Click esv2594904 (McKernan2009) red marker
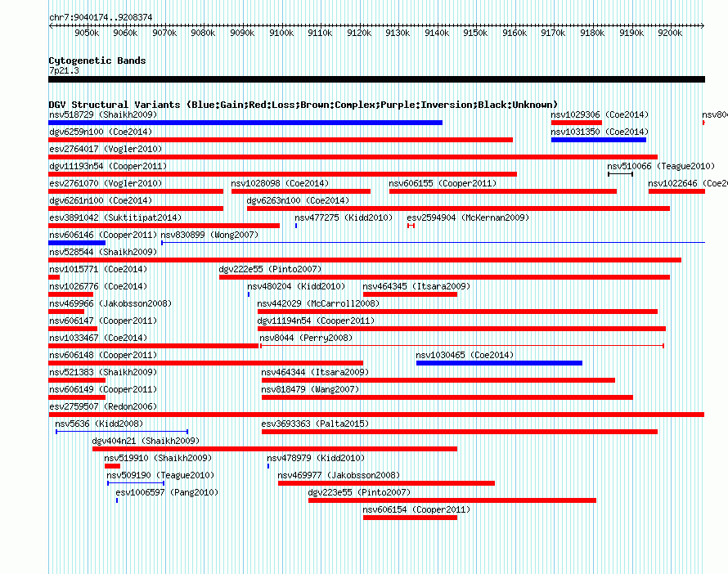The width and height of the screenshot is (728, 574). pos(411,226)
